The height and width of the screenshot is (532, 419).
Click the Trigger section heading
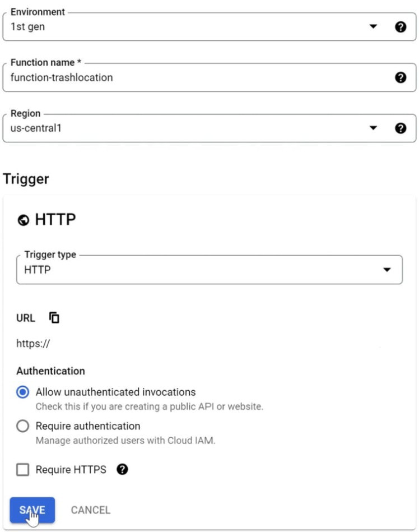tap(26, 179)
